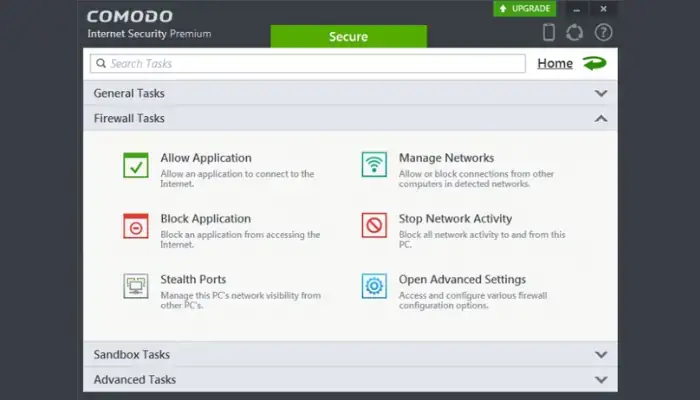Focus the Search Tasks input field
700x400 pixels.
(308, 63)
